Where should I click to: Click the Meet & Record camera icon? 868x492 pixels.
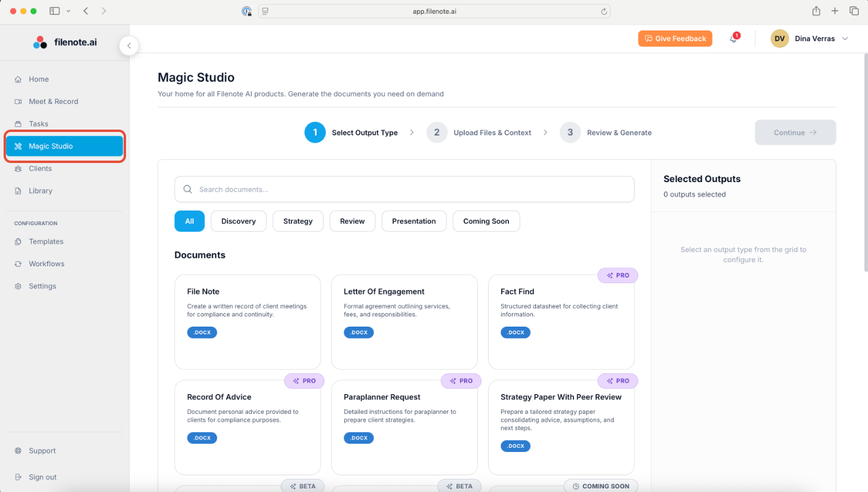[x=18, y=102]
